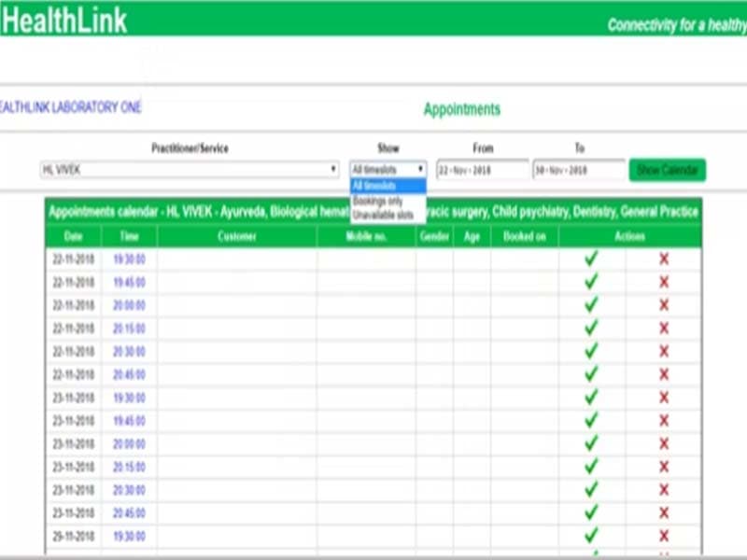Open the Practitioner/Service dropdown showing HL VIVEK
This screenshot has width=747, height=560.
coord(190,170)
